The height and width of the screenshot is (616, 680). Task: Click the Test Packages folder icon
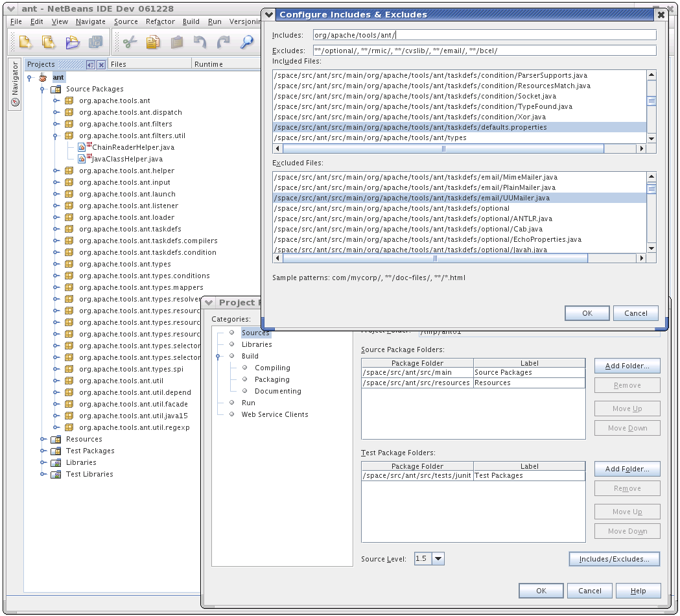click(x=56, y=451)
